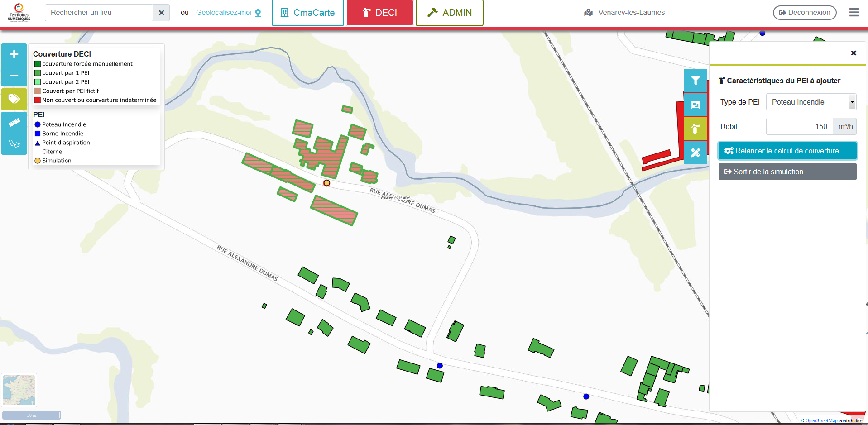Select the ruler measurement tool

[14, 123]
